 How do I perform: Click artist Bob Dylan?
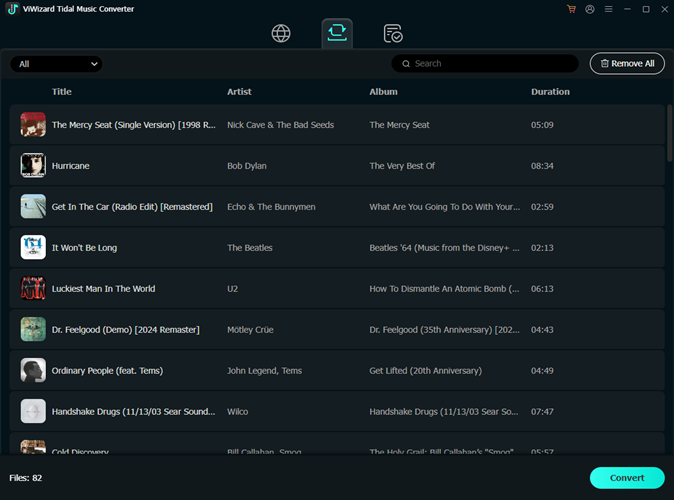tap(247, 166)
